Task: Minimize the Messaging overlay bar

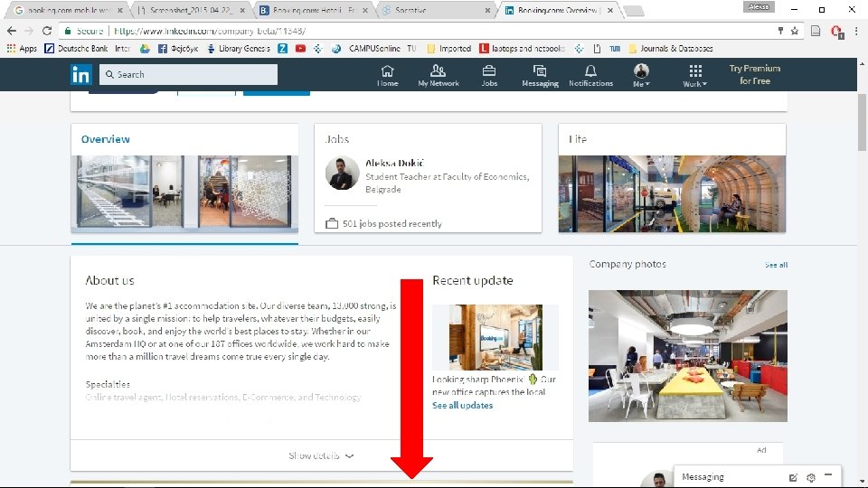Action: (828, 475)
